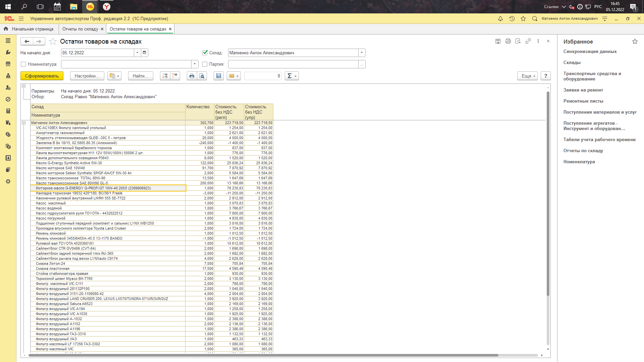This screenshot has height=362, width=644.
Task: Open print preview with magnifier icon
Action: (x=202, y=76)
